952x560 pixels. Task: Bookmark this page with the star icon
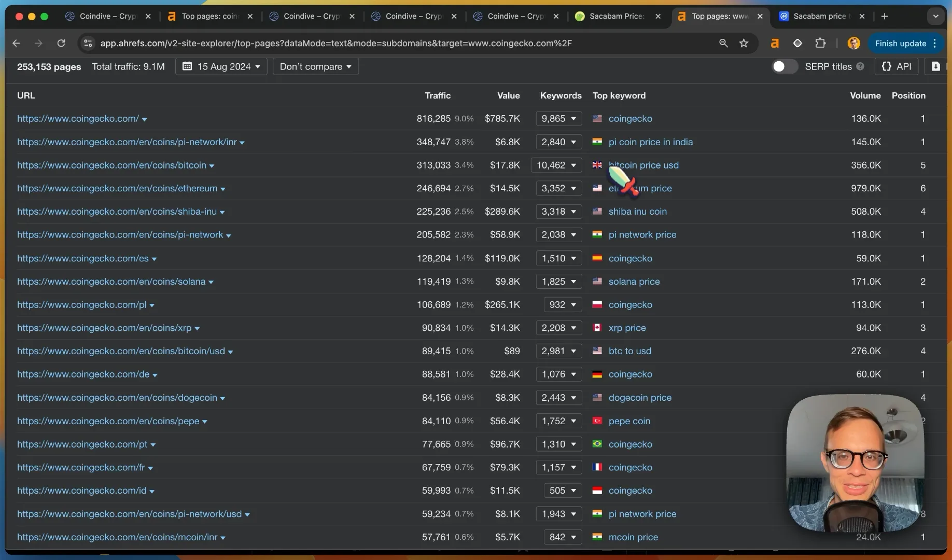pyautogui.click(x=744, y=44)
